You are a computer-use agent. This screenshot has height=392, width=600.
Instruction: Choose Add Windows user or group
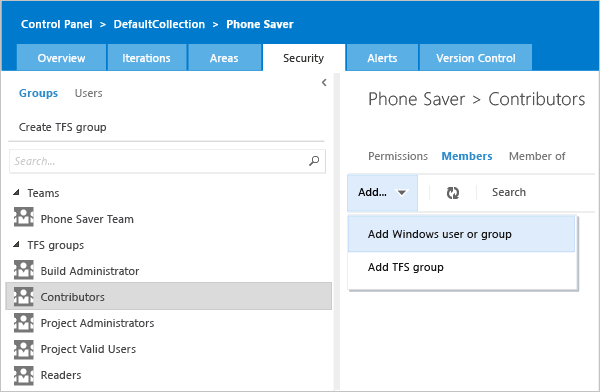[461, 234]
